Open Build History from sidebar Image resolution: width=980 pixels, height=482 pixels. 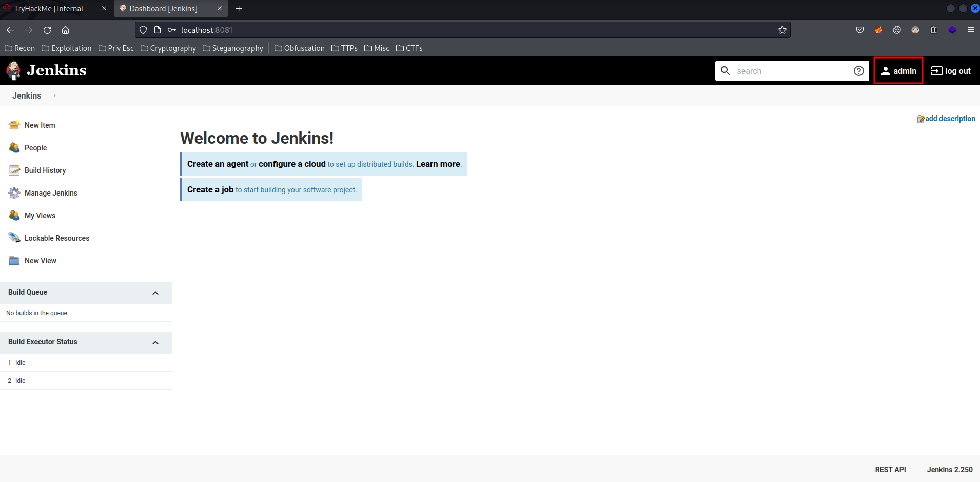click(45, 170)
